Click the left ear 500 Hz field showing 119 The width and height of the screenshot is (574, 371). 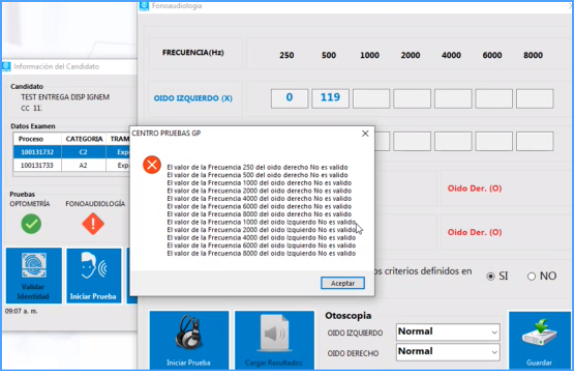(330, 98)
